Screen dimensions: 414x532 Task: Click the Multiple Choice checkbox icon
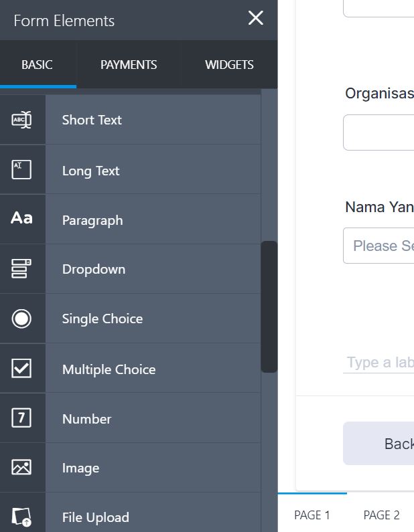click(x=21, y=369)
